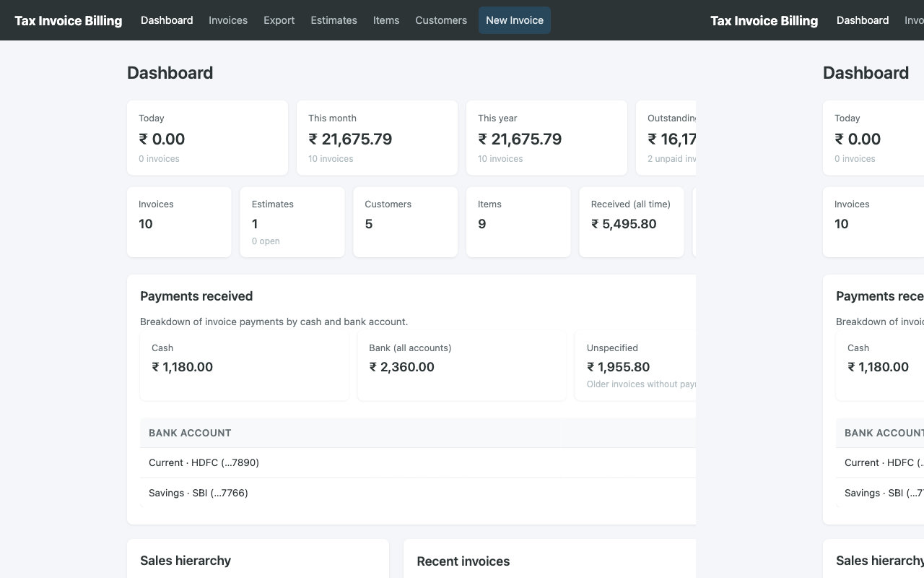The height and width of the screenshot is (578, 924).
Task: Click Dashboard page heading in right window
Action: pos(866,73)
